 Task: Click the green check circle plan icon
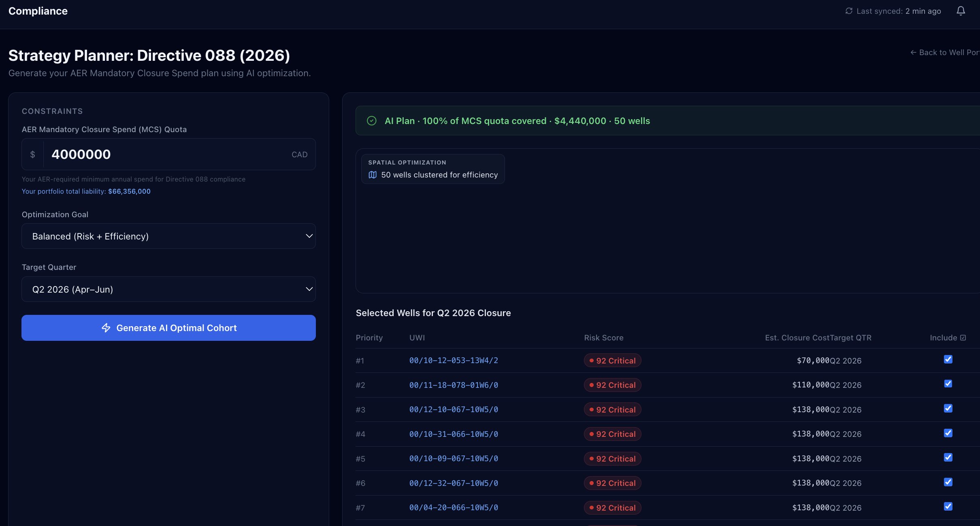(x=371, y=121)
